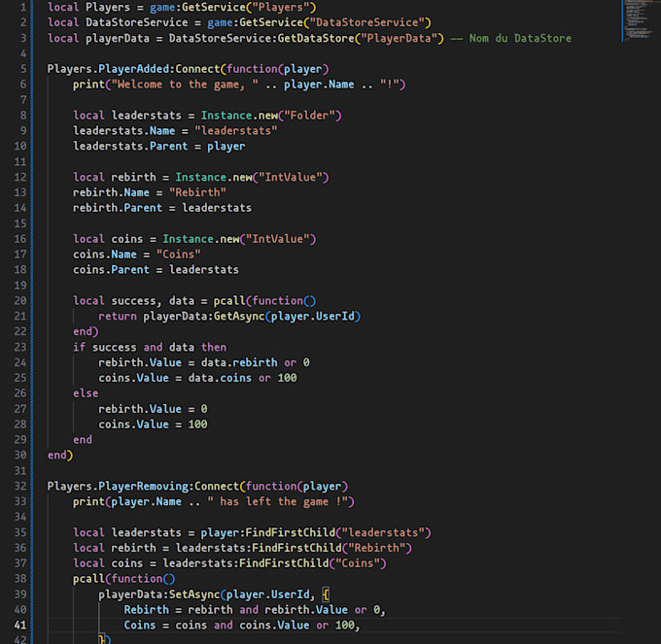Click "PlayerAdded" on line 5
This screenshot has height=644, width=661.
click(x=133, y=69)
